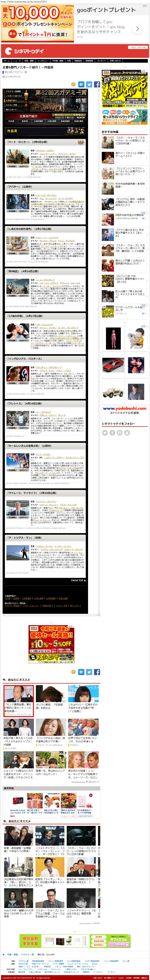Screen dimensions: 150x980
Task: Share article on Twitter via top icon
Action: (89, 84)
